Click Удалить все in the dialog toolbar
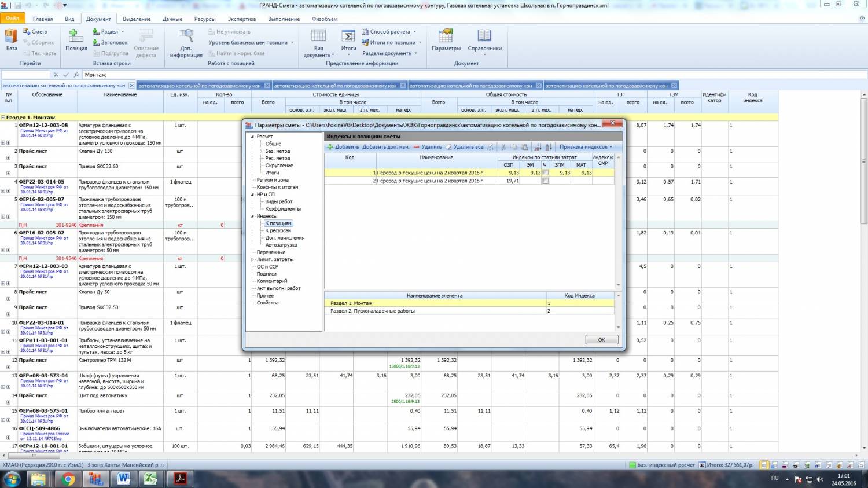The height and width of the screenshot is (488, 868). pyautogui.click(x=468, y=147)
